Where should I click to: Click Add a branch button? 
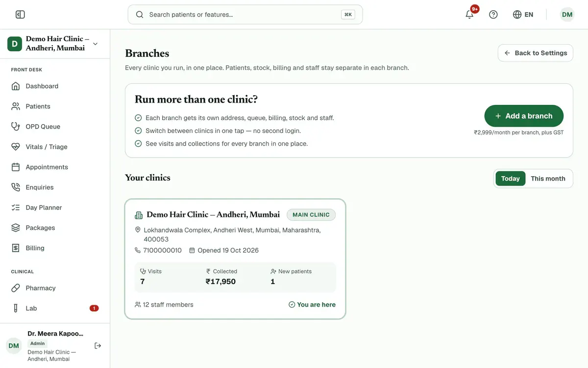(x=524, y=116)
